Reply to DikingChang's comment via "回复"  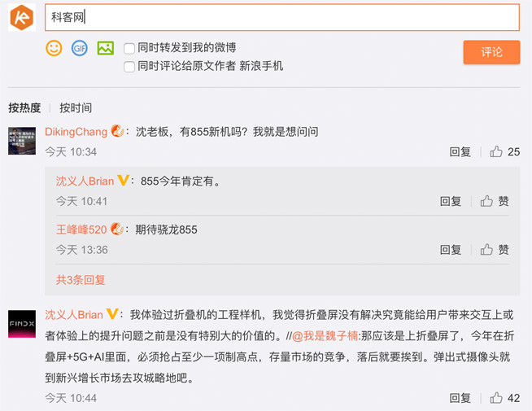pyautogui.click(x=460, y=151)
